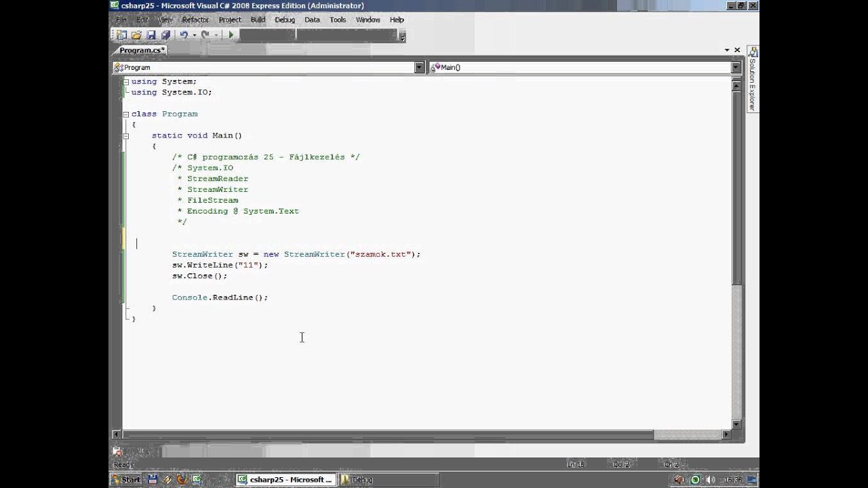
Task: Click the 'sw.WriteLine("11");' code line
Action: [220, 265]
